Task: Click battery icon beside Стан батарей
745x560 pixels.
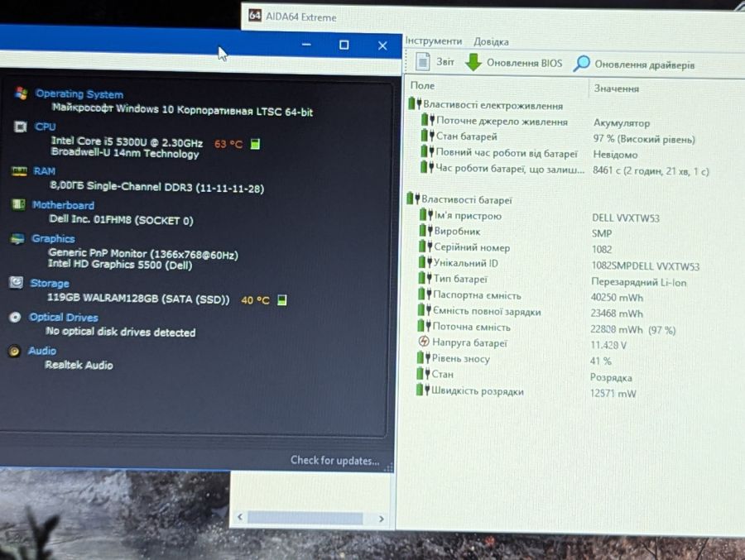Action: pos(428,135)
